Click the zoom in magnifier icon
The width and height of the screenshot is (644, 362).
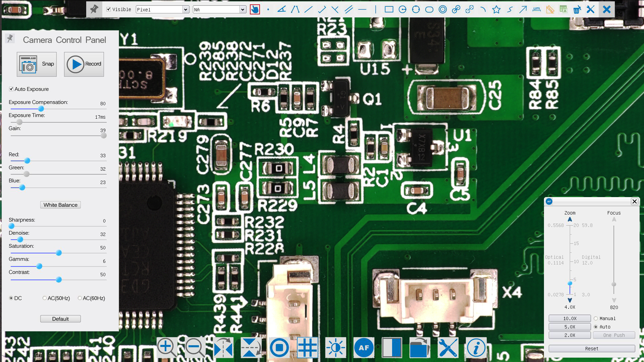(x=167, y=348)
